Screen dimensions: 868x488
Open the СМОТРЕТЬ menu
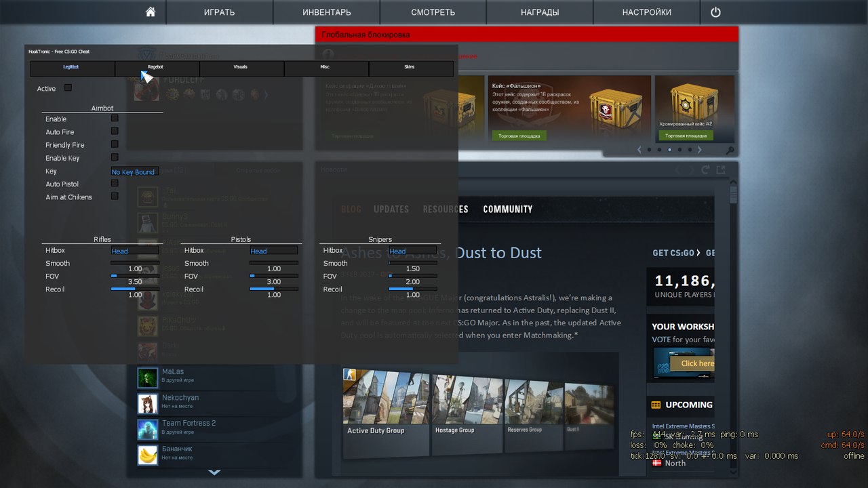point(433,12)
